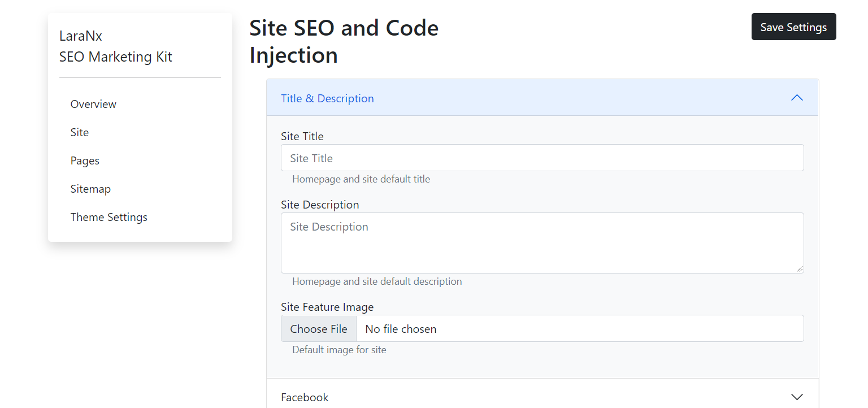
Task: Open the Pages section
Action: pyautogui.click(x=85, y=160)
